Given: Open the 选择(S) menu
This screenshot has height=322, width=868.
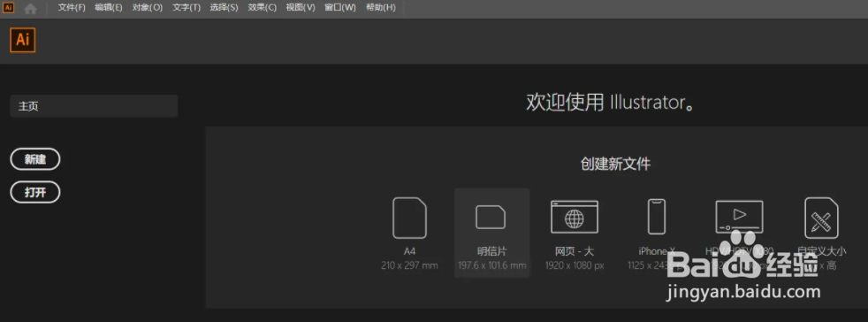Looking at the screenshot, I should click(x=225, y=8).
